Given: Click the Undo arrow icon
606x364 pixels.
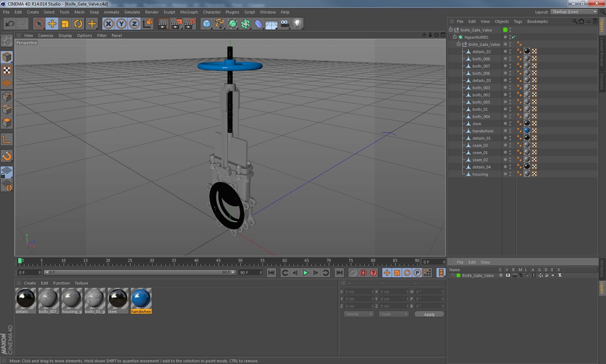Looking at the screenshot, I should 10,24.
